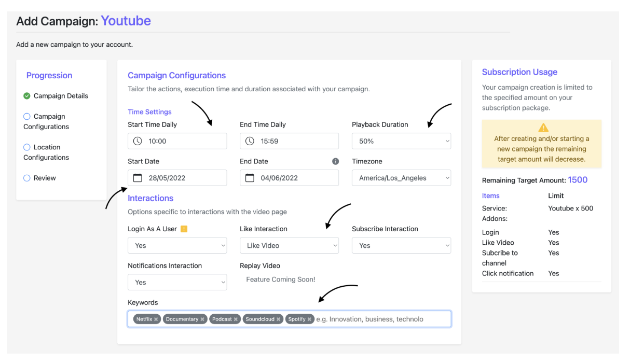The height and width of the screenshot is (364, 630).
Task: Click the End Date field showing 04/06/2022
Action: 289,178
